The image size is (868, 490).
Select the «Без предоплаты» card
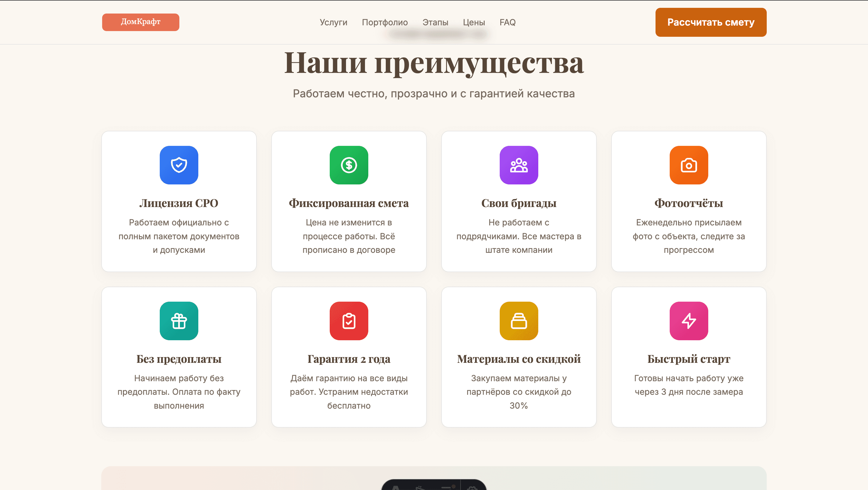click(179, 357)
